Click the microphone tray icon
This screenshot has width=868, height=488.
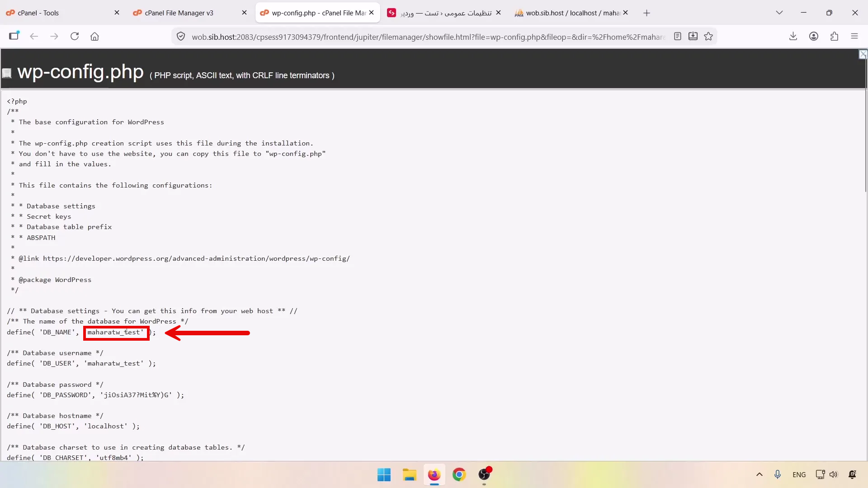point(778,474)
